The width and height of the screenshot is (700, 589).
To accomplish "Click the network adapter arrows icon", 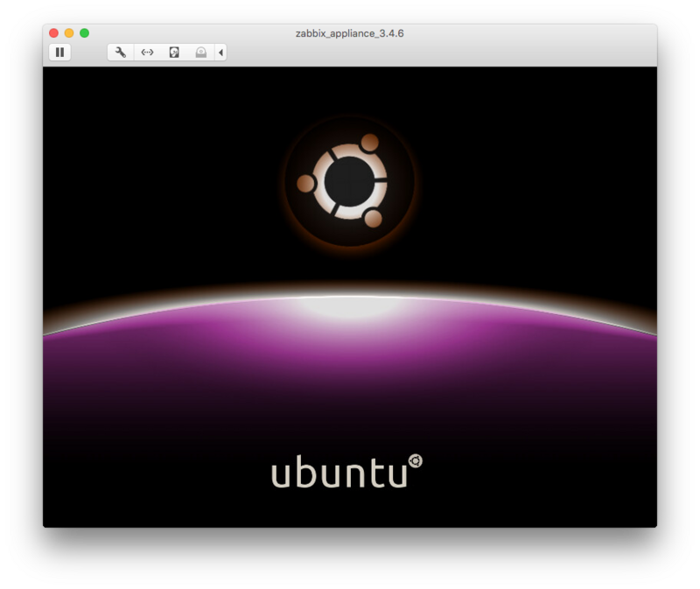I will (147, 53).
